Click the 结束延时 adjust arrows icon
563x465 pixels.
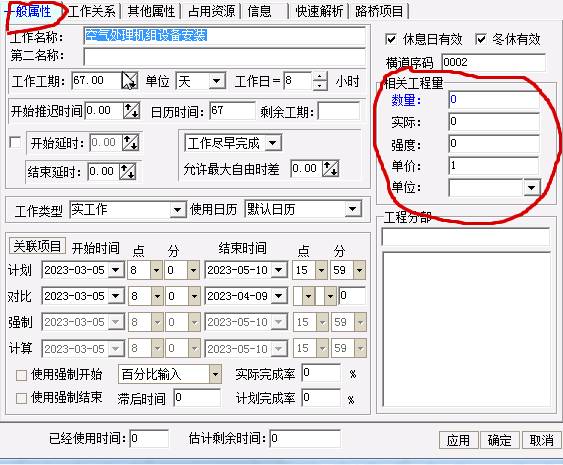pyautogui.click(x=127, y=171)
